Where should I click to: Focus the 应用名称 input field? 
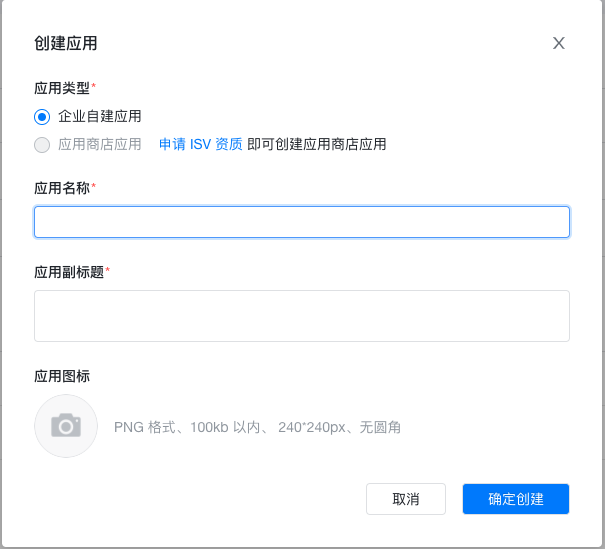coord(301,222)
